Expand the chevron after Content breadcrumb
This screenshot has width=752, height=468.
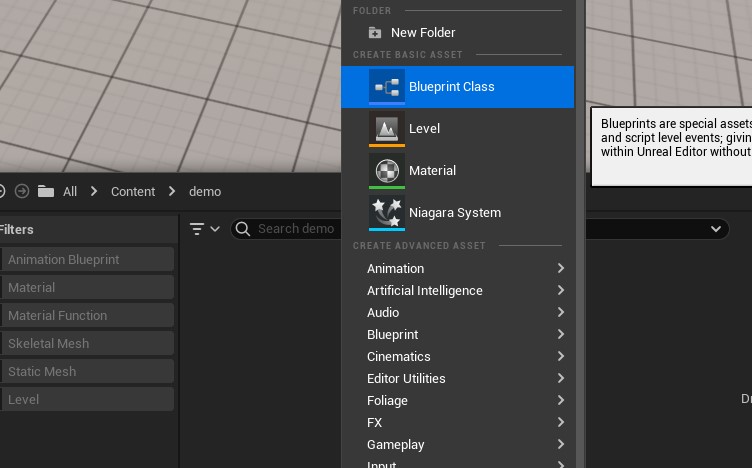[x=172, y=191]
